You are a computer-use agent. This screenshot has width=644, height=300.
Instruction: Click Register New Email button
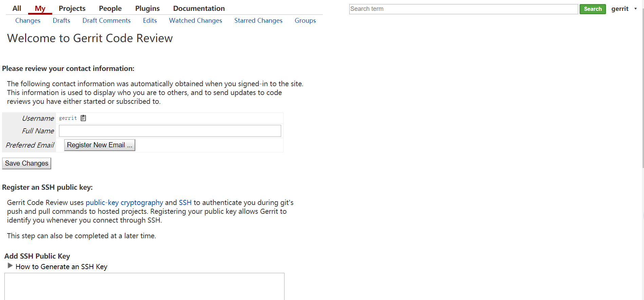tap(99, 145)
